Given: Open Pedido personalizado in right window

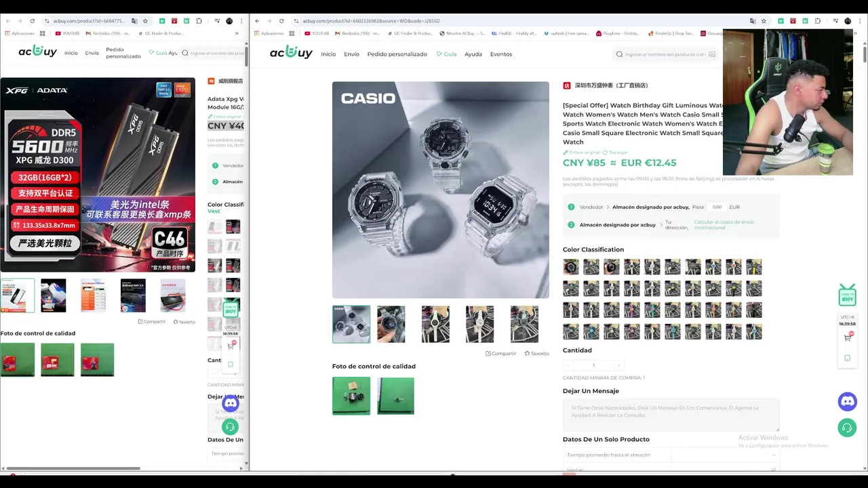Looking at the screenshot, I should 397,54.
